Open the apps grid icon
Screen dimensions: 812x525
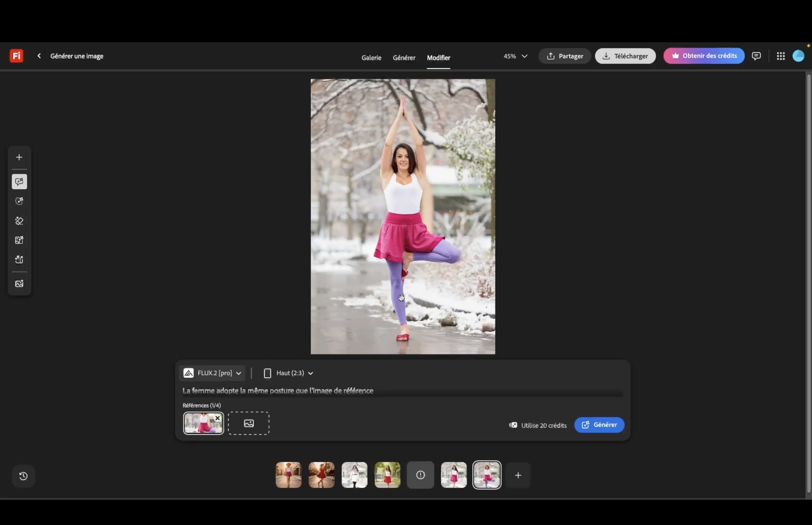click(781, 56)
